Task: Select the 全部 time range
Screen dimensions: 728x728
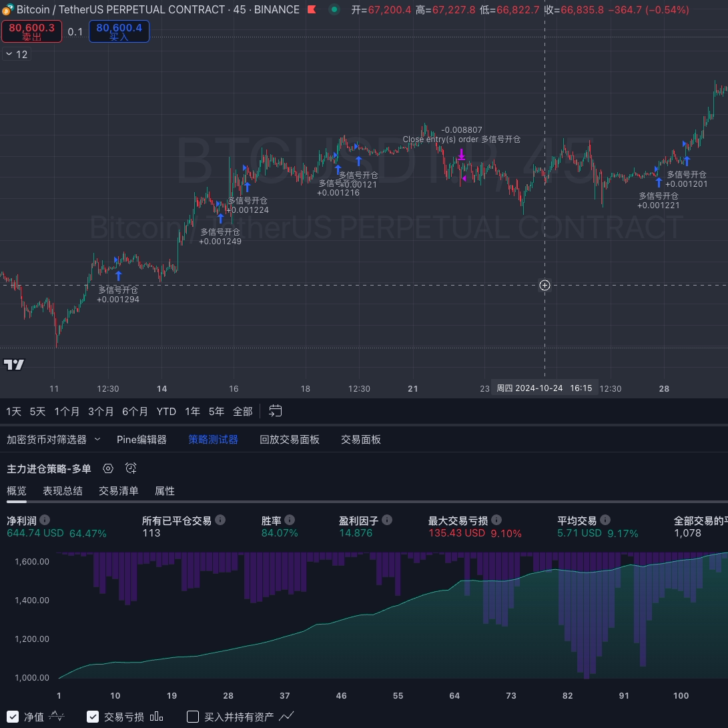Action: point(242,411)
